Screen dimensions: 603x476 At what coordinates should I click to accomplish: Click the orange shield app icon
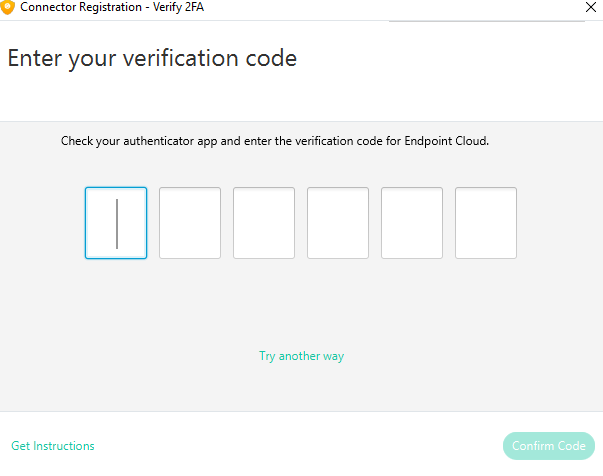click(7, 7)
